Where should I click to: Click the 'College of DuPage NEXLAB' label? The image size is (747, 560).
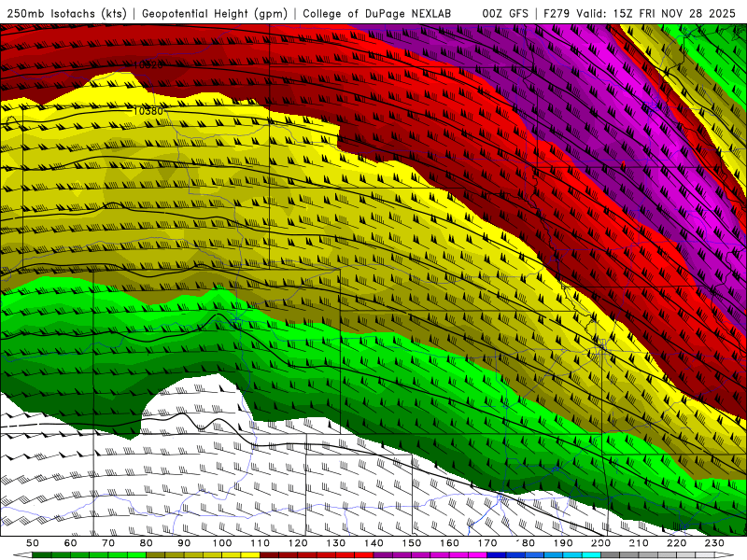tap(376, 14)
